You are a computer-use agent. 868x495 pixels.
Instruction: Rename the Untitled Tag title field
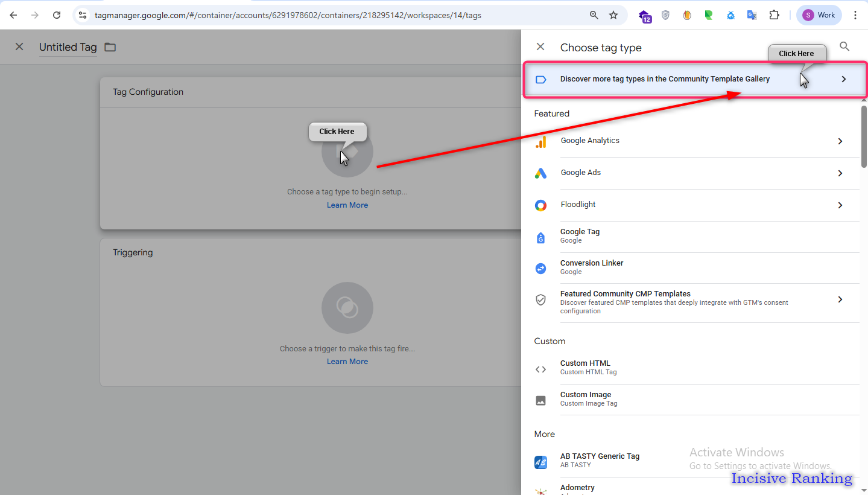68,47
